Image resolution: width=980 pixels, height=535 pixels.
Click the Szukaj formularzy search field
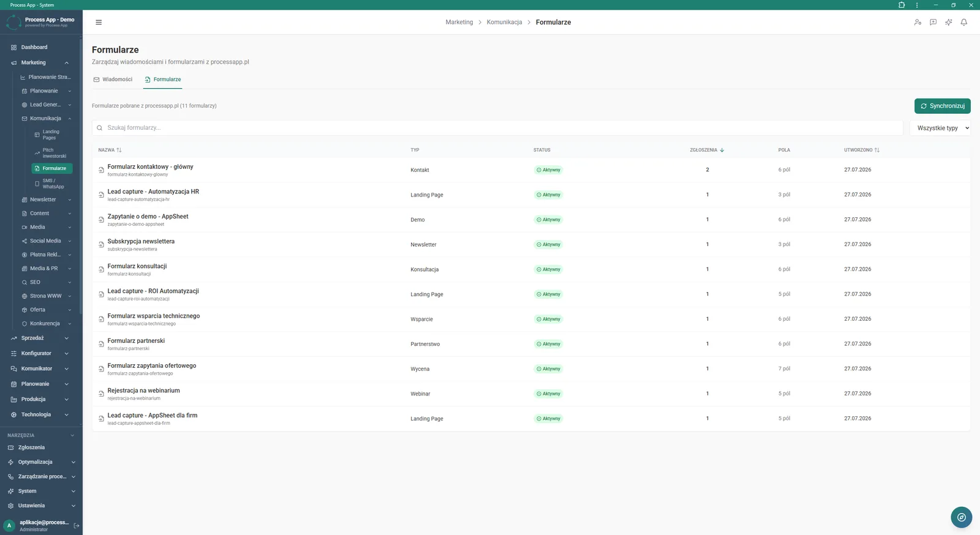[x=497, y=128]
